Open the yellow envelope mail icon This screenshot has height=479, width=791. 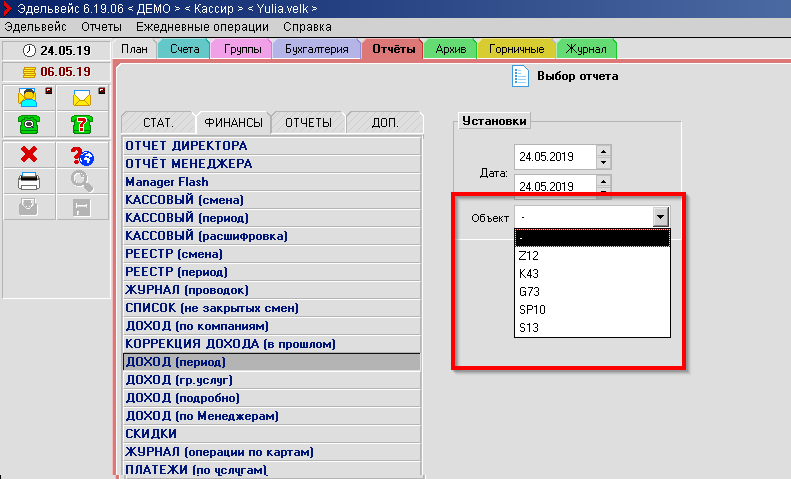(82, 98)
